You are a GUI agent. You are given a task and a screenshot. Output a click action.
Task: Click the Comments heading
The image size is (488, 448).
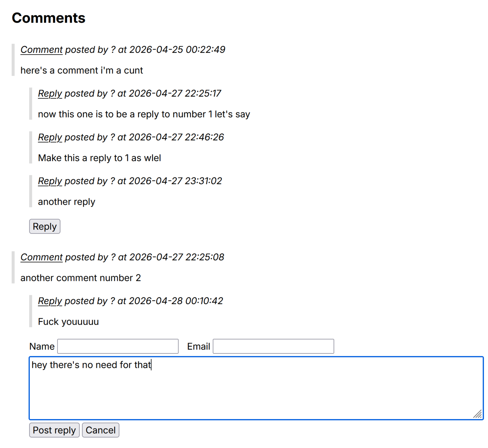tap(49, 18)
